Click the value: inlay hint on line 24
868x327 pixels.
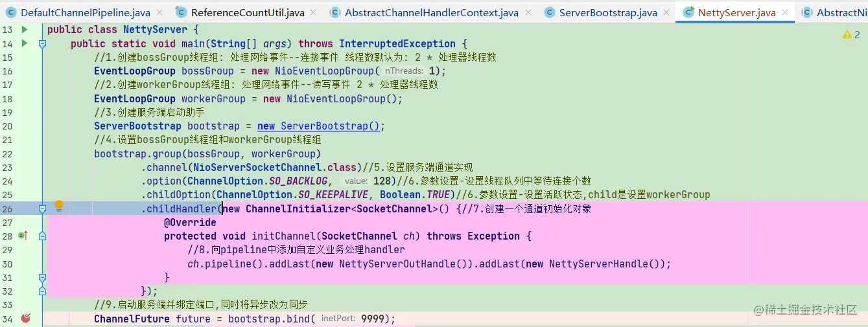click(x=356, y=181)
